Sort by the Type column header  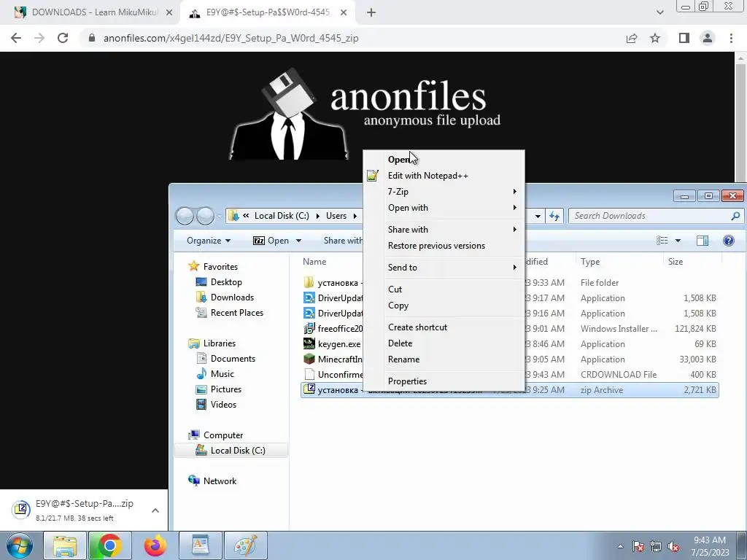(x=619, y=262)
